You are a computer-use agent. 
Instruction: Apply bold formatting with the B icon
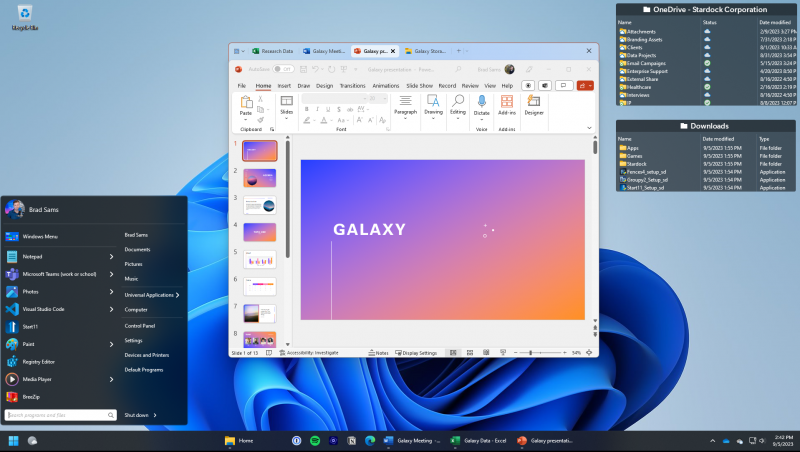pyautogui.click(x=306, y=109)
